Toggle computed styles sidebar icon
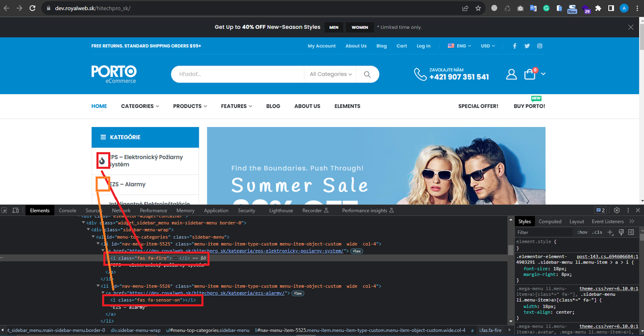 631,232
